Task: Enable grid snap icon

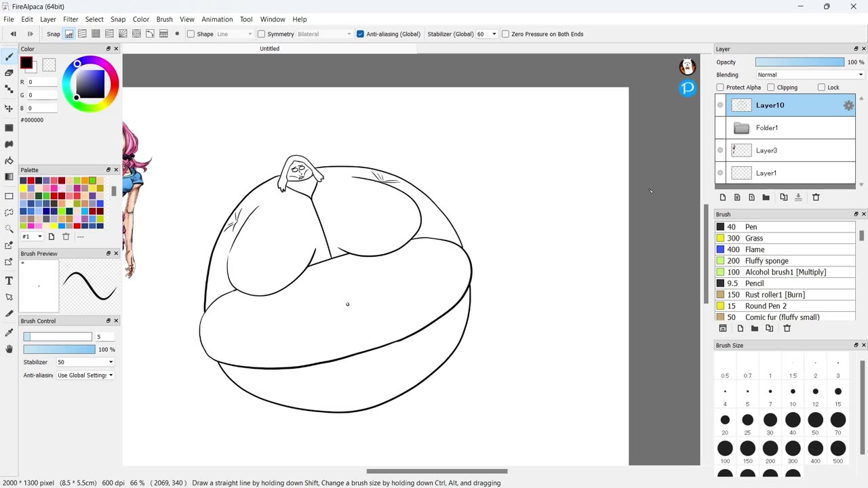Action: pos(96,34)
